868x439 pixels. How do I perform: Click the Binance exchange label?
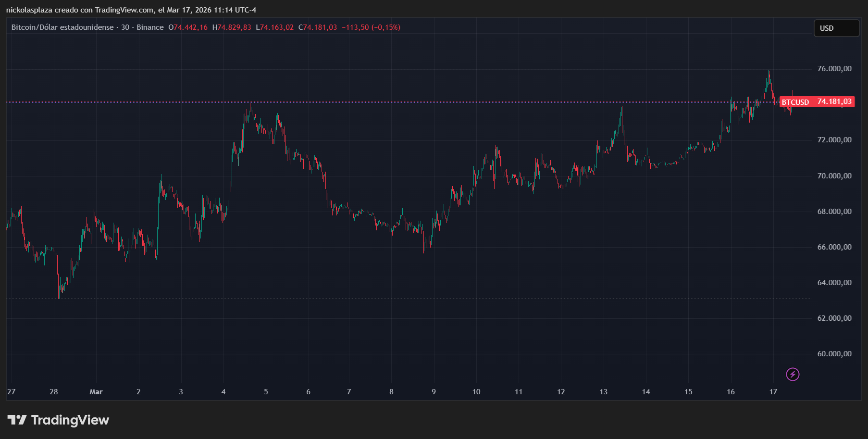coord(150,27)
